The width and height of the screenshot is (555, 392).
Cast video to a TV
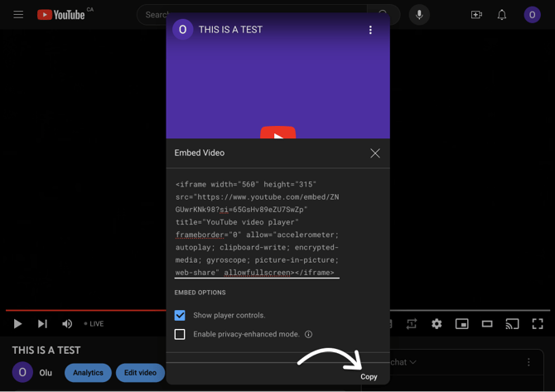tap(512, 324)
